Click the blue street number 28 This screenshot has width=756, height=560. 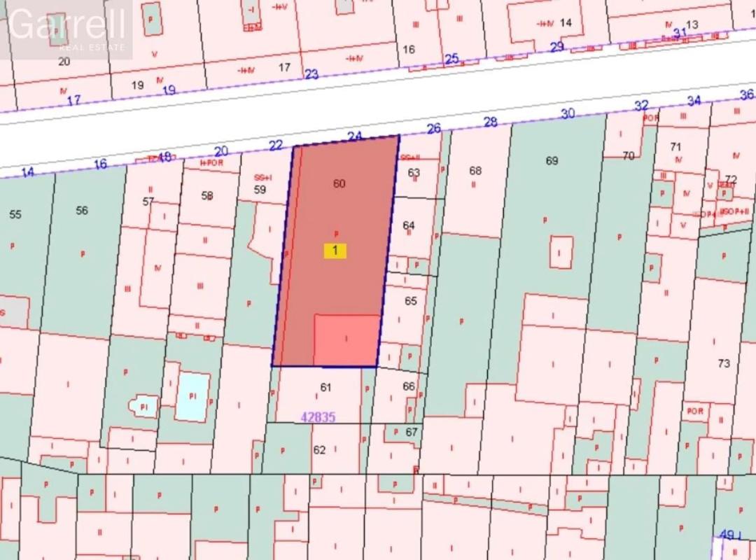click(490, 122)
